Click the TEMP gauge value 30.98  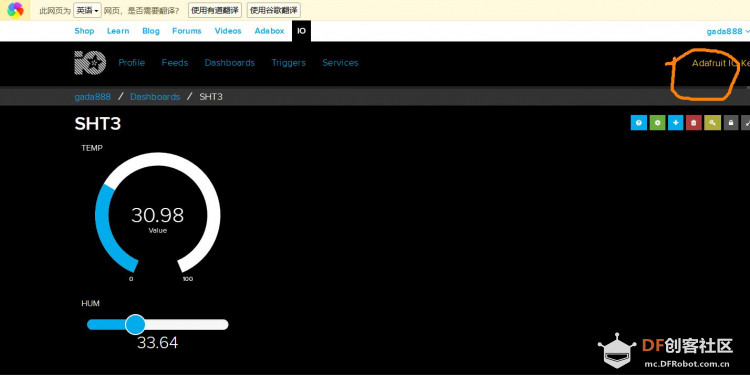pyautogui.click(x=157, y=215)
